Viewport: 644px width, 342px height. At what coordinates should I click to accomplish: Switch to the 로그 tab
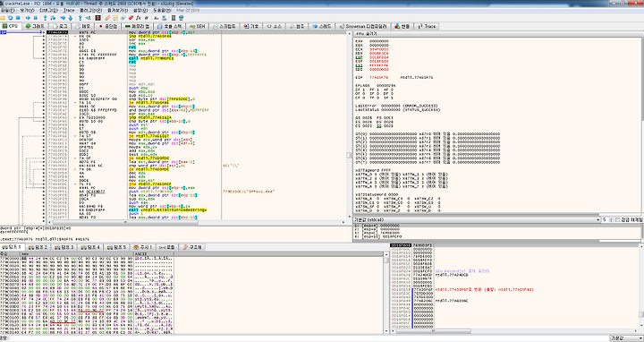coord(60,26)
